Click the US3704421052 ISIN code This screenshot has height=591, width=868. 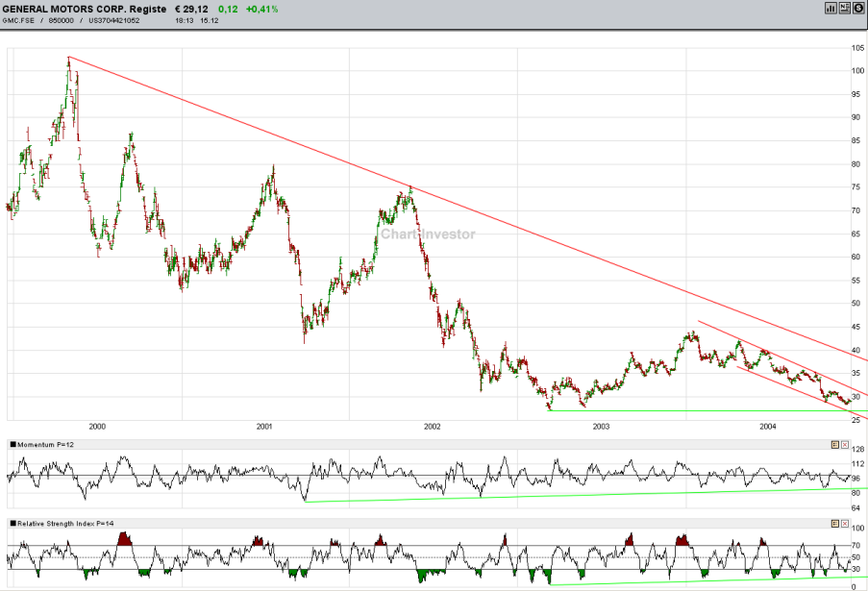pos(114,20)
